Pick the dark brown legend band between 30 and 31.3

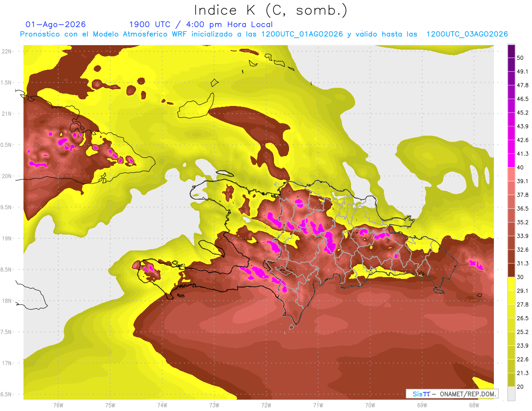(x=511, y=270)
